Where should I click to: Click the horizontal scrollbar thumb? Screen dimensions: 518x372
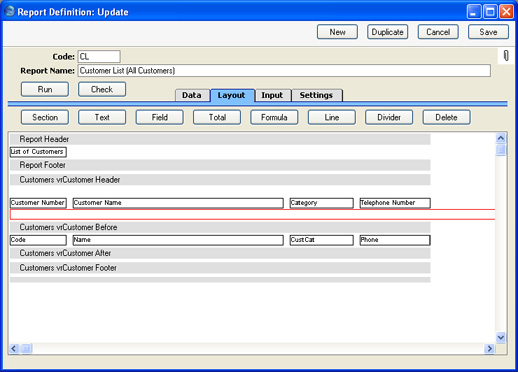tap(26, 349)
